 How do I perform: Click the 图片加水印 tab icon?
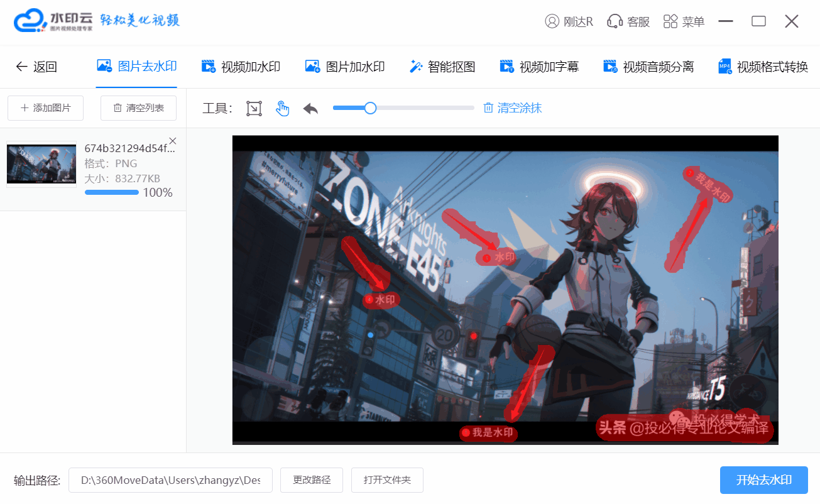click(x=313, y=66)
